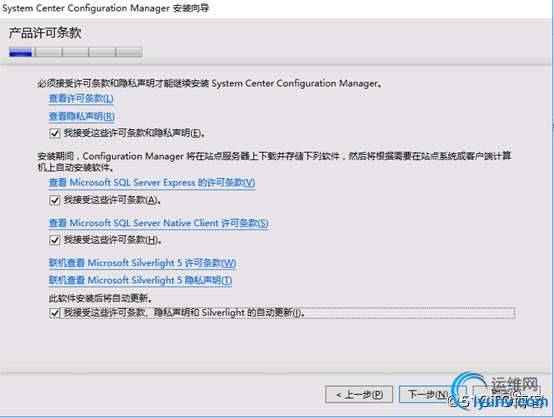The width and height of the screenshot is (554, 418).
Task: Open the 查看许可条款(L) link
Action: 81,99
